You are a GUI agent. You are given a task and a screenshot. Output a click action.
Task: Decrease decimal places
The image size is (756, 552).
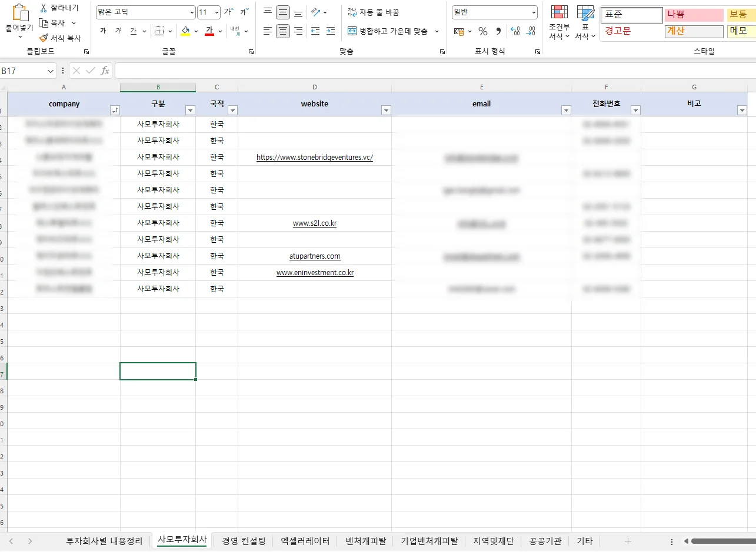(531, 31)
